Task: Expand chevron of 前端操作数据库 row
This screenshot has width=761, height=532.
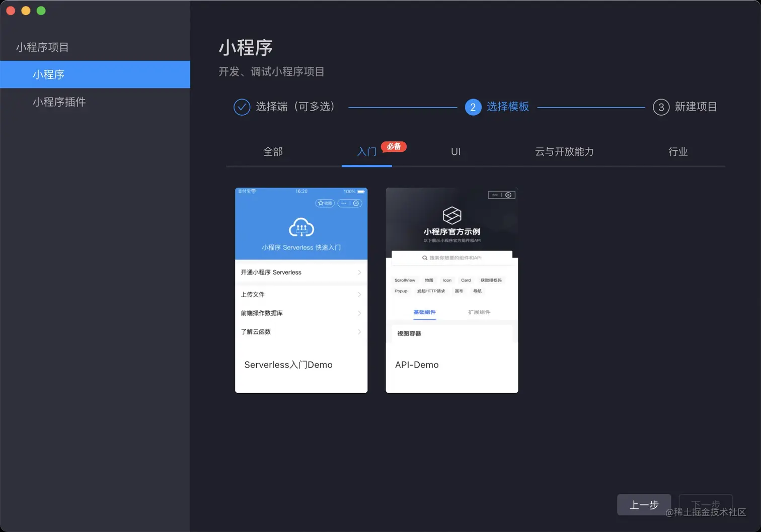Action: (359, 313)
